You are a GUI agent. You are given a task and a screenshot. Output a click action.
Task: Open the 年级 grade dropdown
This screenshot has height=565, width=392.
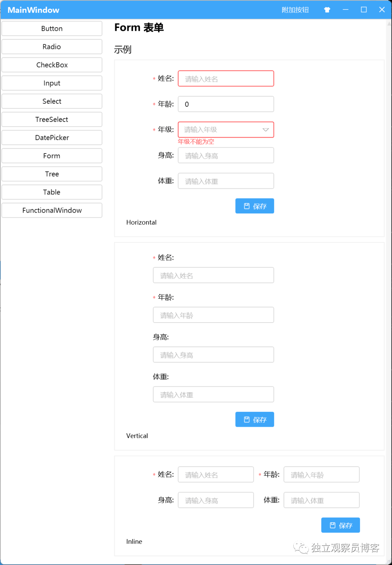[x=265, y=130]
